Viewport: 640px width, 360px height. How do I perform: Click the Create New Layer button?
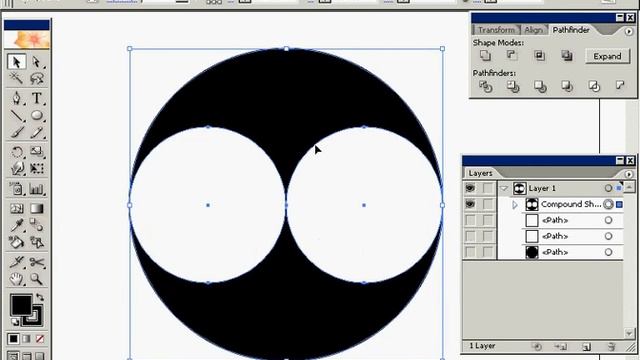(587, 347)
